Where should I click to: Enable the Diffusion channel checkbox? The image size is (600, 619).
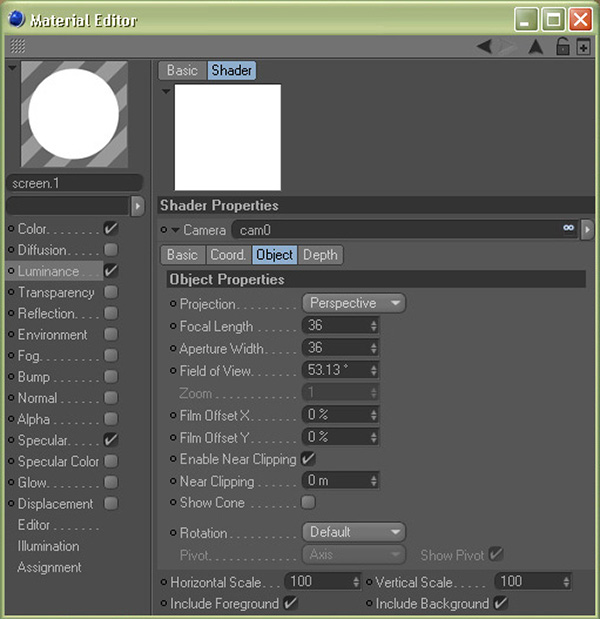111,250
